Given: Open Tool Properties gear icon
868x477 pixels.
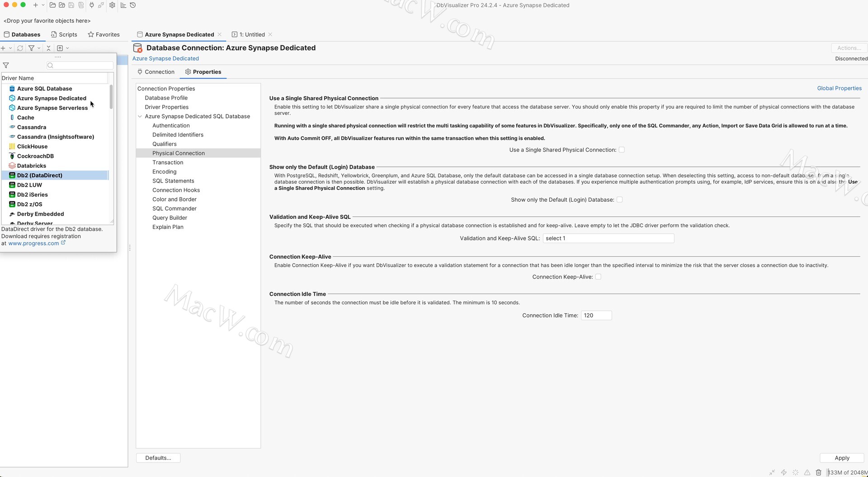Looking at the screenshot, I should (x=112, y=5).
